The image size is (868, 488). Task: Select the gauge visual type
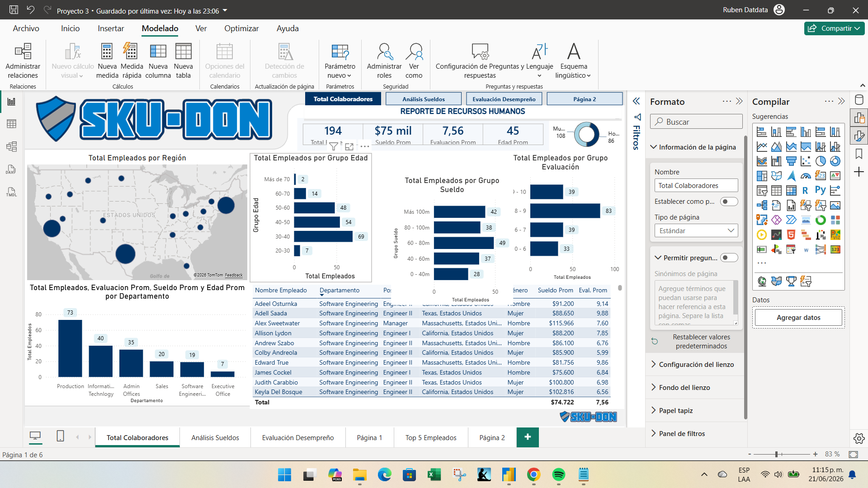[x=806, y=176]
